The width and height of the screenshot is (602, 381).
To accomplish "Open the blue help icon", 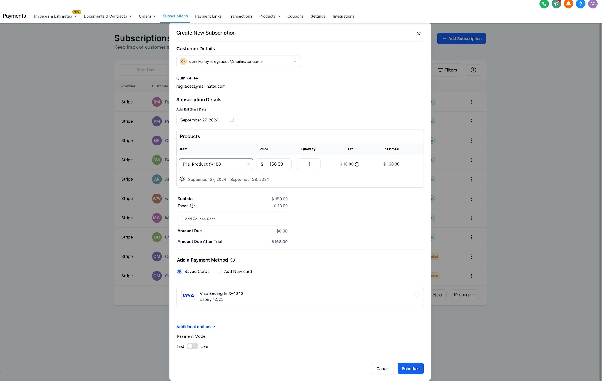I will coord(580,3).
